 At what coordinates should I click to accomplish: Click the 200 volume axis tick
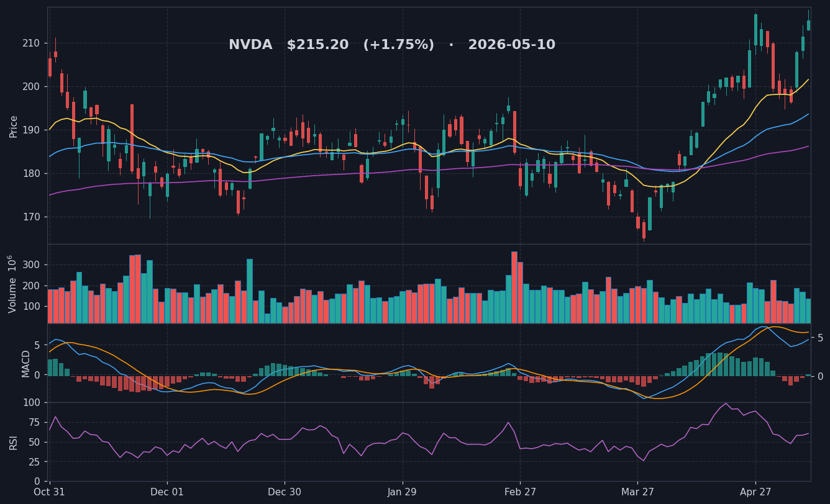click(x=32, y=286)
